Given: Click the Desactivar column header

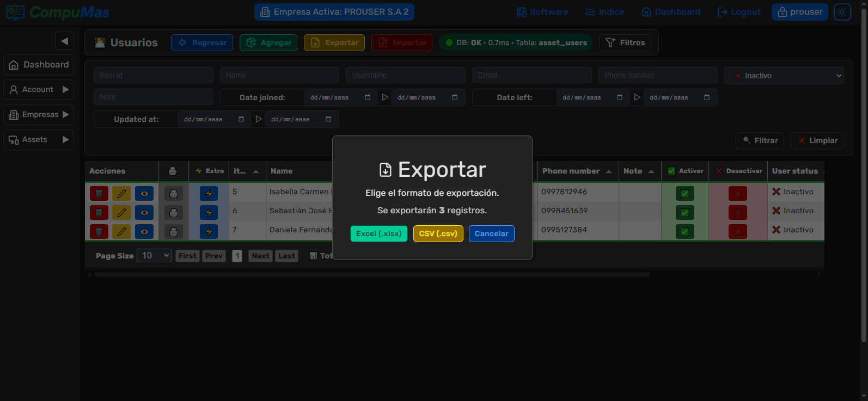Looking at the screenshot, I should 738,171.
